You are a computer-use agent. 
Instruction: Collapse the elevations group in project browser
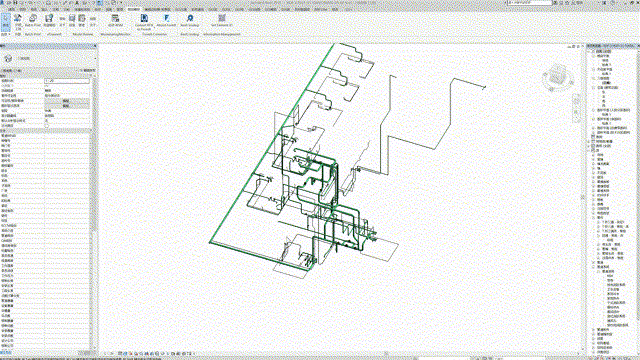click(x=594, y=87)
